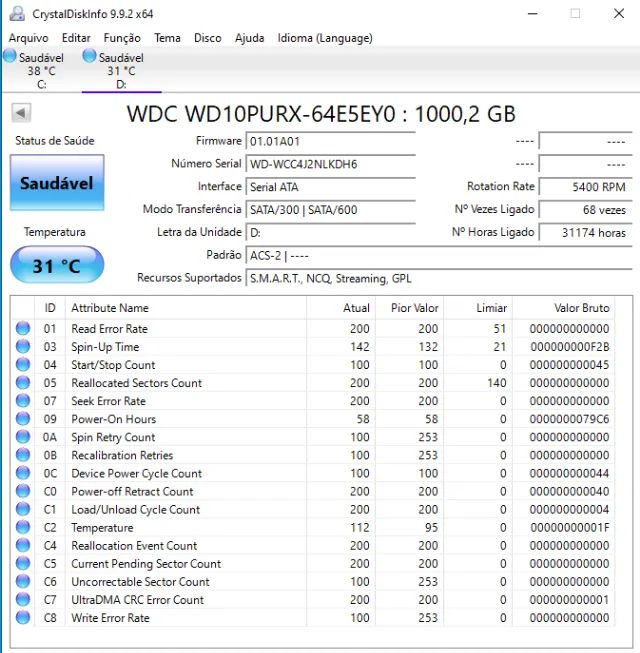Select the threshold value 140 for Reallocated Sectors
The width and height of the screenshot is (640, 653).
(497, 383)
